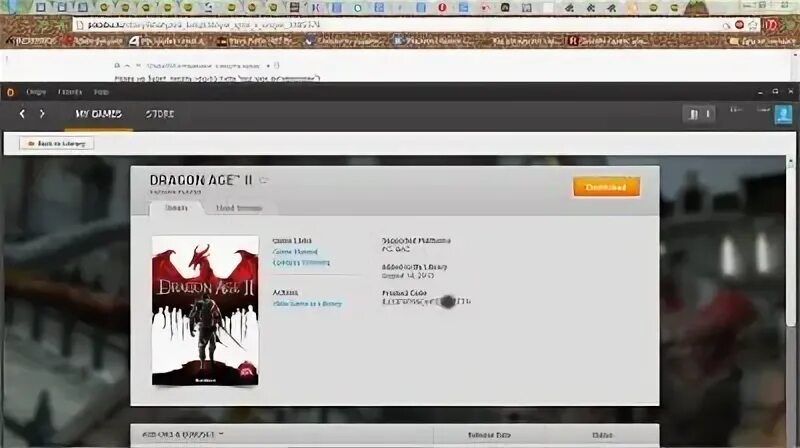Click the Dragon Age II box art
Viewport: 800px width, 448px height.
205,310
